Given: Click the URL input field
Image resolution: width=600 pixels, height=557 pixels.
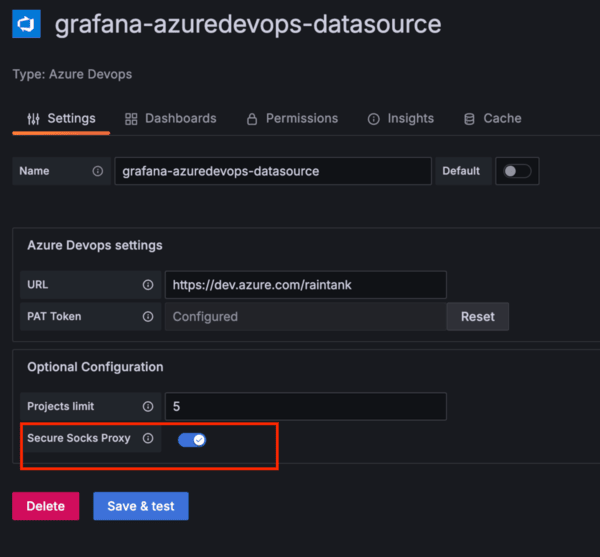Looking at the screenshot, I should point(306,285).
